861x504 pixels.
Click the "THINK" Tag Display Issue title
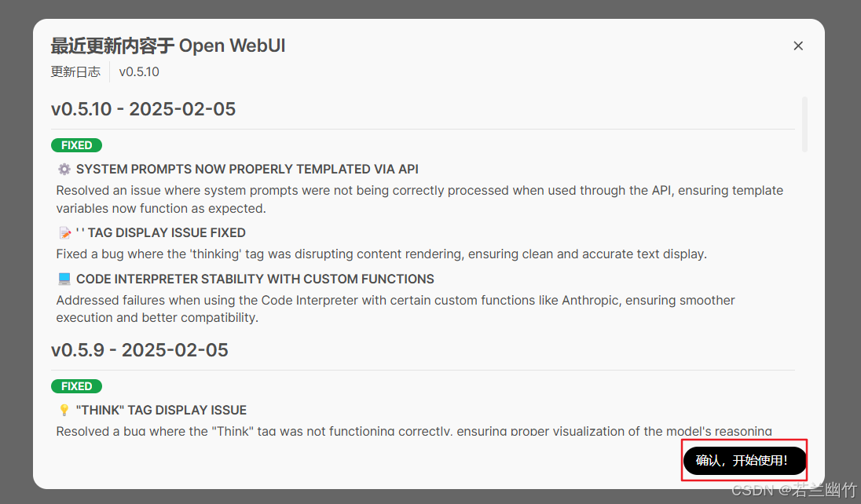point(161,410)
